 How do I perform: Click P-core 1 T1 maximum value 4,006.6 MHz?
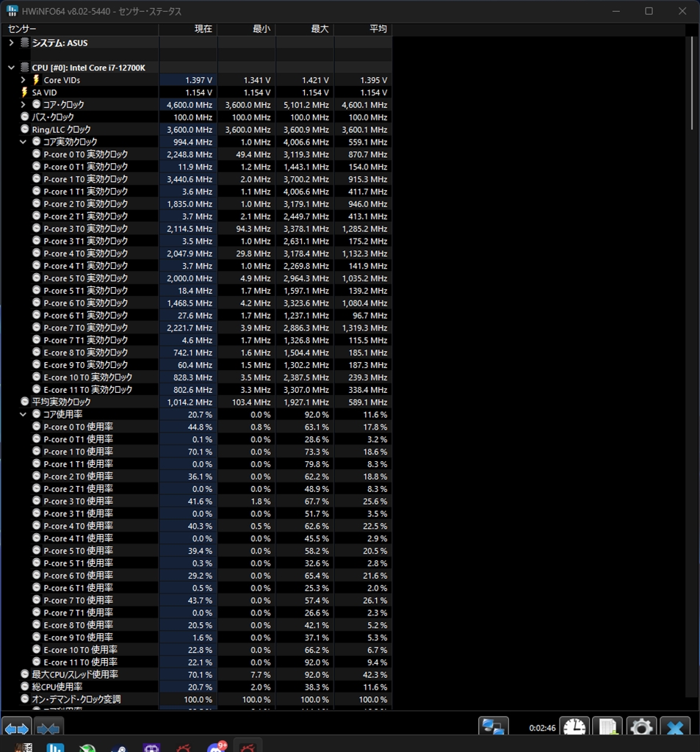pyautogui.click(x=306, y=192)
